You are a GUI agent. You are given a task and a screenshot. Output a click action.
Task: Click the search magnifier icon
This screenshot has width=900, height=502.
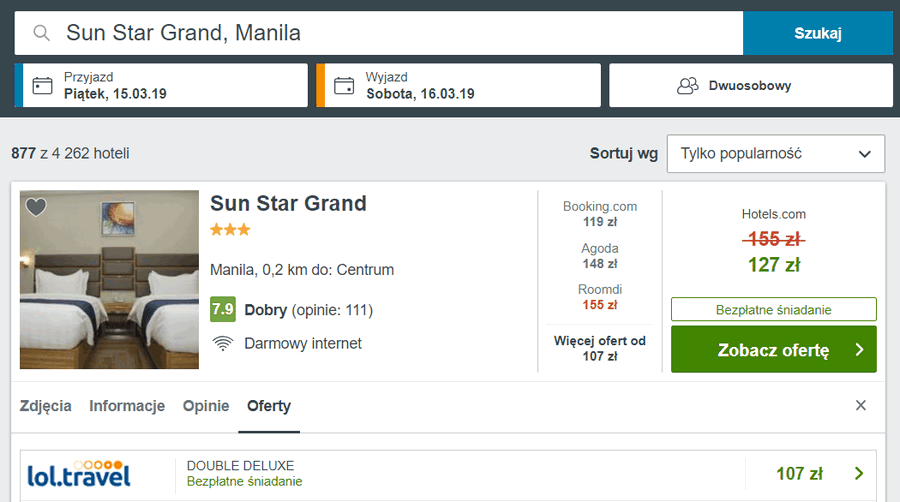(42, 33)
